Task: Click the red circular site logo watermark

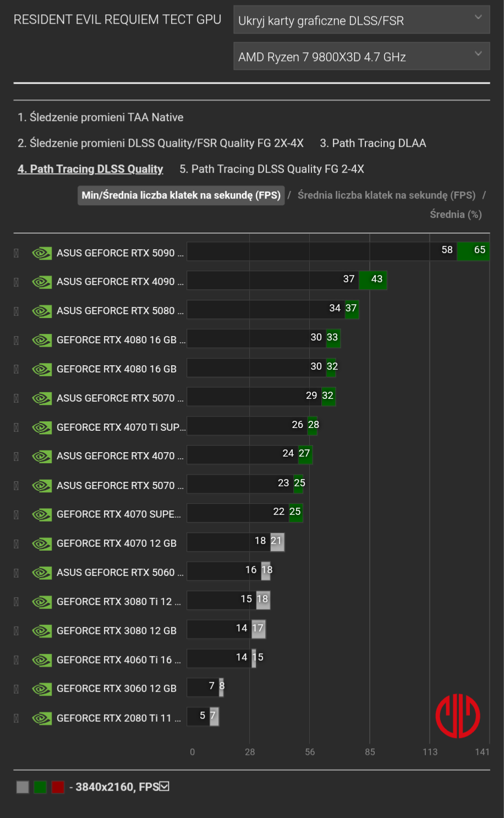Action: click(458, 716)
